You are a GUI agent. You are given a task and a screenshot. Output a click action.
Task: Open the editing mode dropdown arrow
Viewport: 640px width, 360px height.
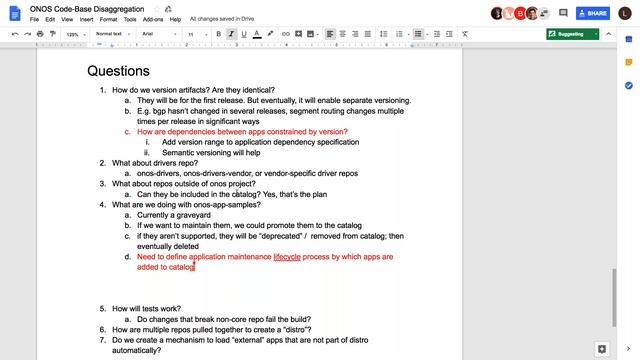click(596, 34)
